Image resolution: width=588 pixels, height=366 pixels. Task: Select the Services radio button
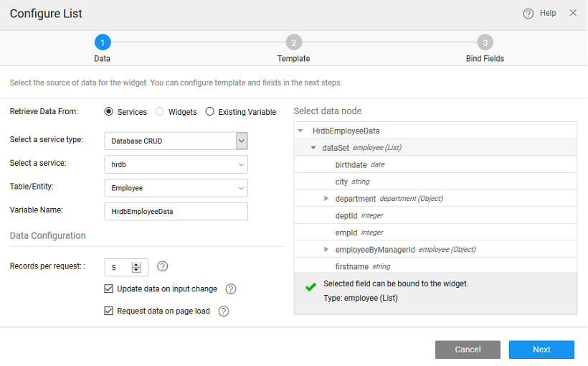click(x=109, y=112)
